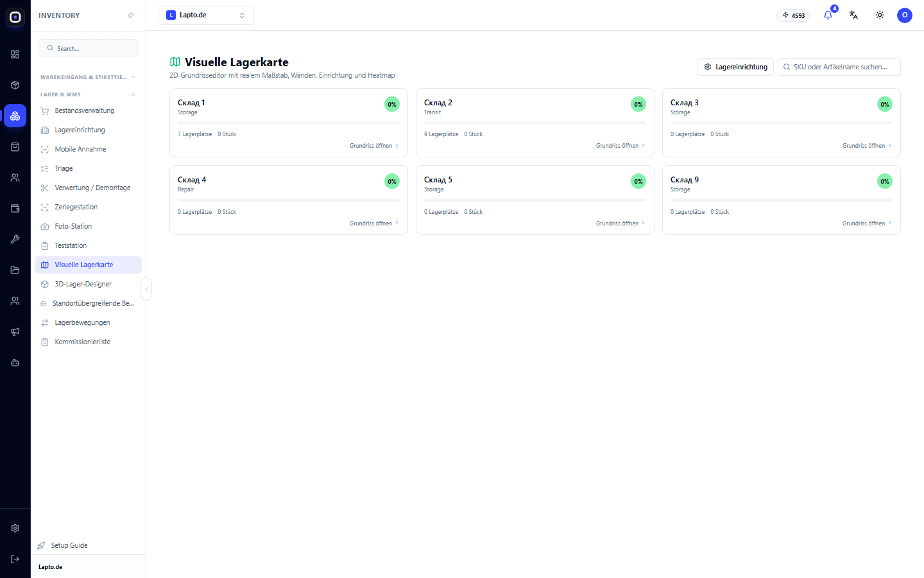The image size is (924, 578).
Task: Select Lagerbewegungen in the sidebar
Action: point(88,322)
